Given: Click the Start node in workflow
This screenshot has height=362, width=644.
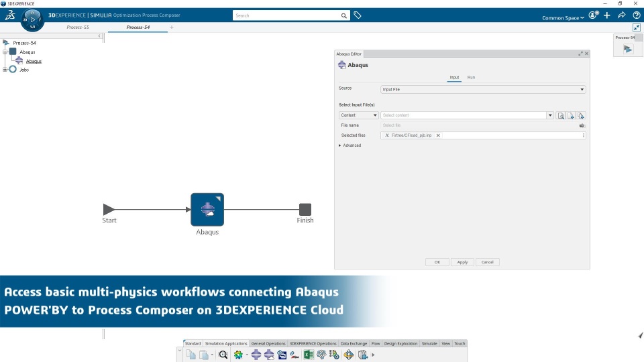Looking at the screenshot, I should [x=109, y=209].
